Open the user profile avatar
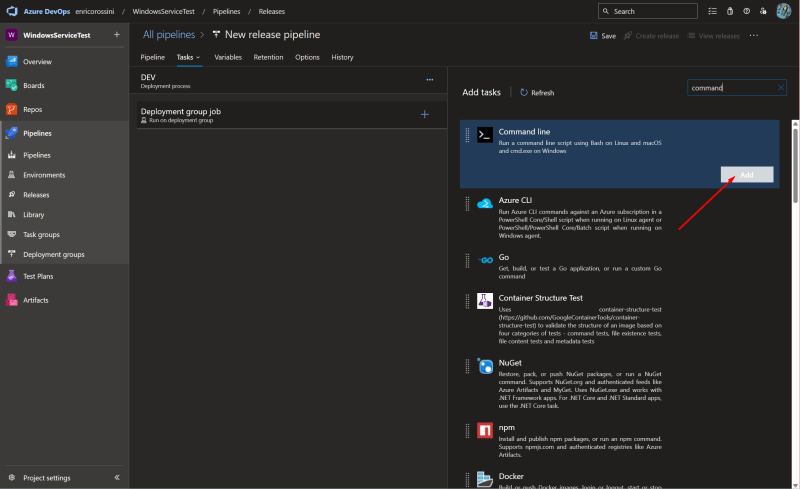This screenshot has width=800, height=489. [x=783, y=11]
